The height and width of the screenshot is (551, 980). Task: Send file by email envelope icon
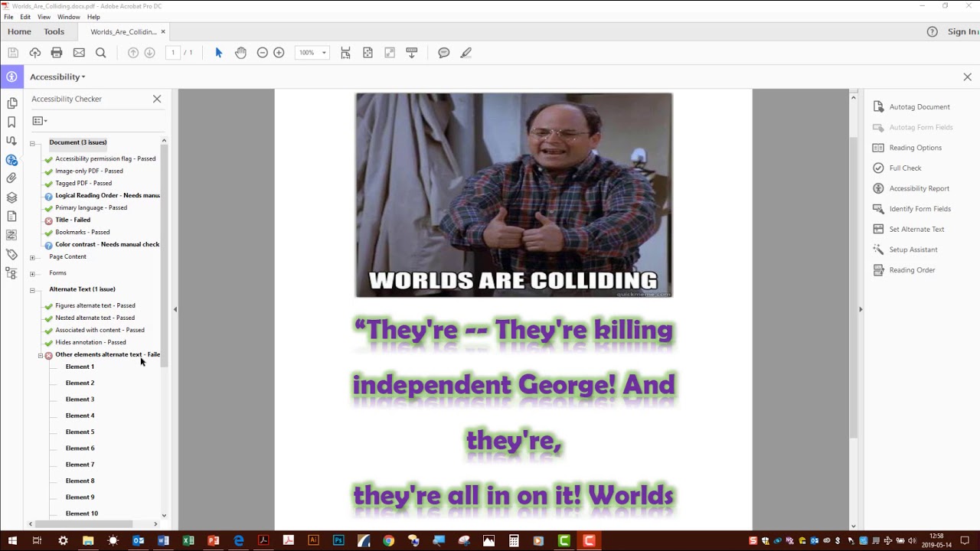[x=79, y=53]
